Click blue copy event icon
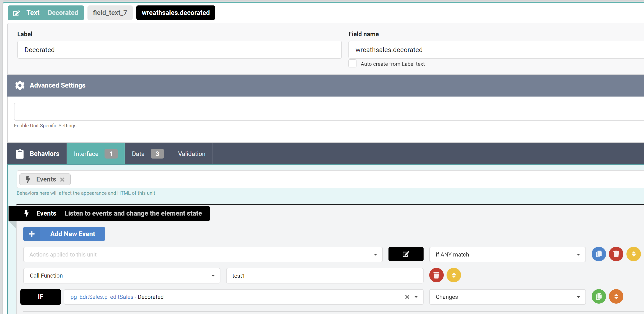This screenshot has width=644, height=314. [598, 254]
